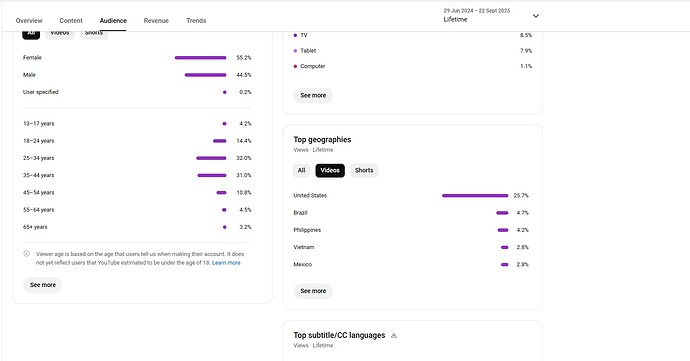Image resolution: width=690 pixels, height=361 pixels.
Task: Select Shorts filter in Top geographies
Action: click(x=364, y=170)
